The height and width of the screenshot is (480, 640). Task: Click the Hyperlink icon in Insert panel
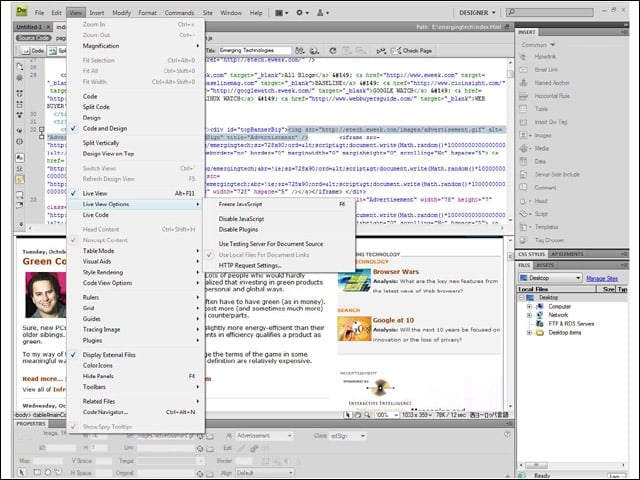(524, 57)
